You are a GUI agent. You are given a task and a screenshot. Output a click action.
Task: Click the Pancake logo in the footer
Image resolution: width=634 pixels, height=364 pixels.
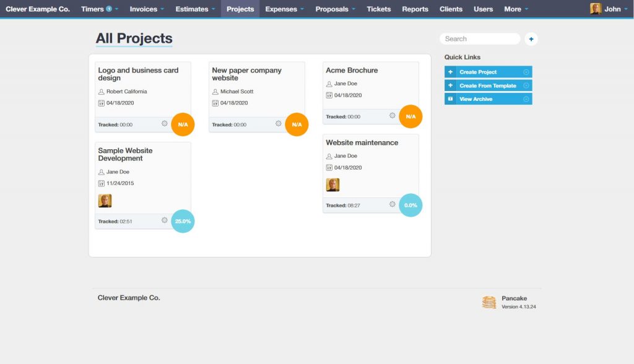click(488, 301)
